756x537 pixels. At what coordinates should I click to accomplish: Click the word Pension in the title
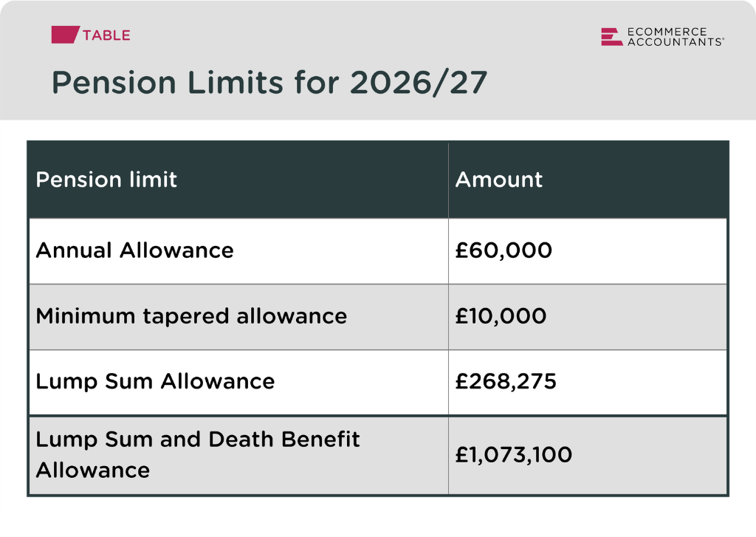coord(114,83)
